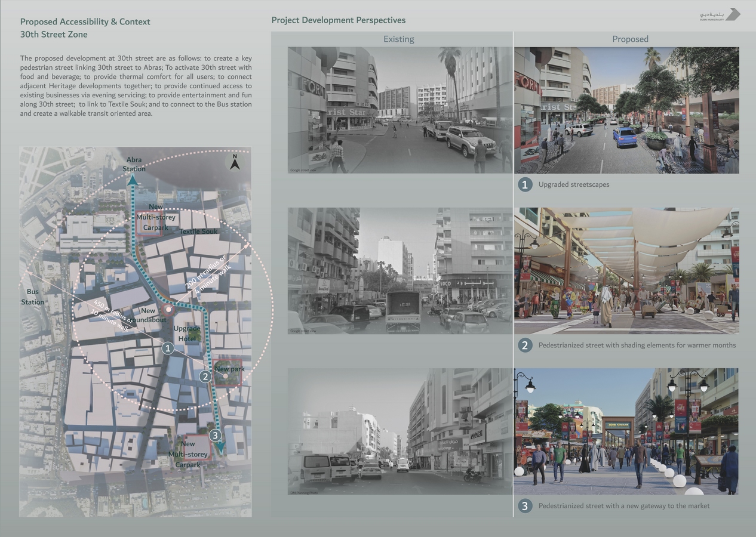The height and width of the screenshot is (537, 756).
Task: Click the Bus Station label
Action: [x=32, y=297]
